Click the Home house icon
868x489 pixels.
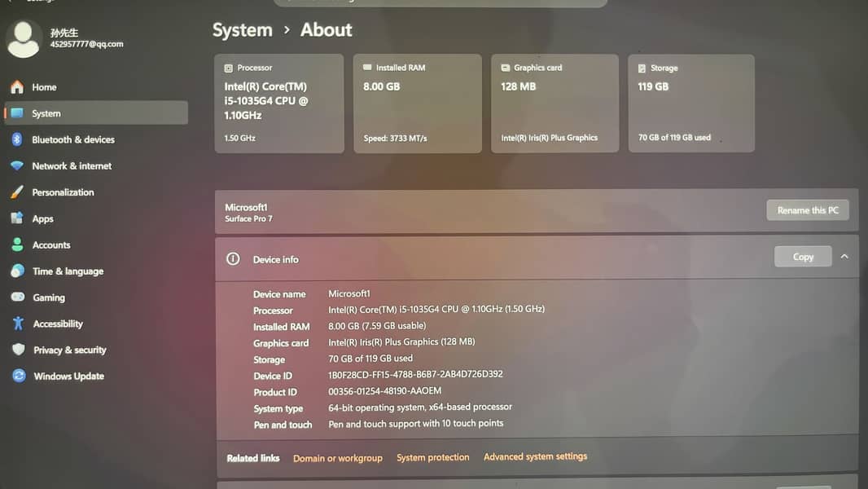(17, 87)
